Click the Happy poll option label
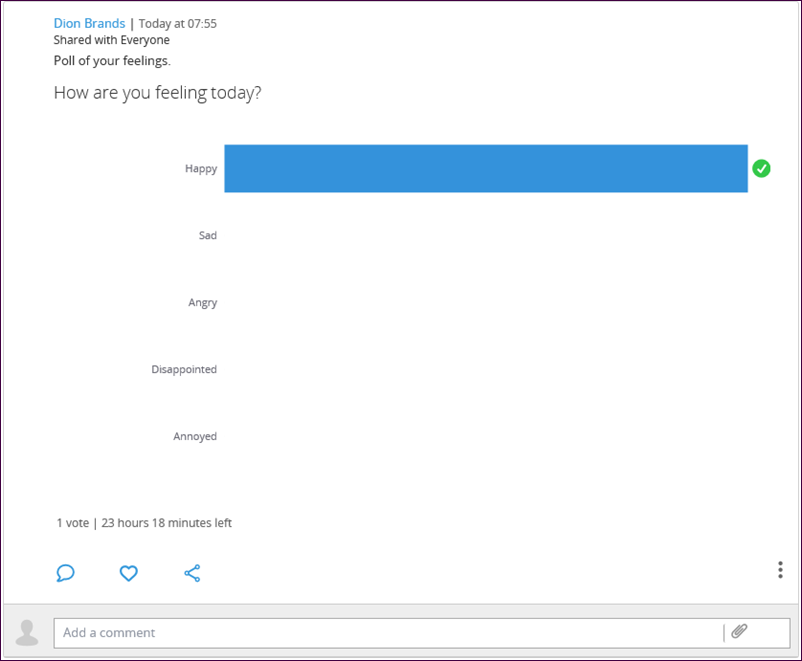 point(201,169)
